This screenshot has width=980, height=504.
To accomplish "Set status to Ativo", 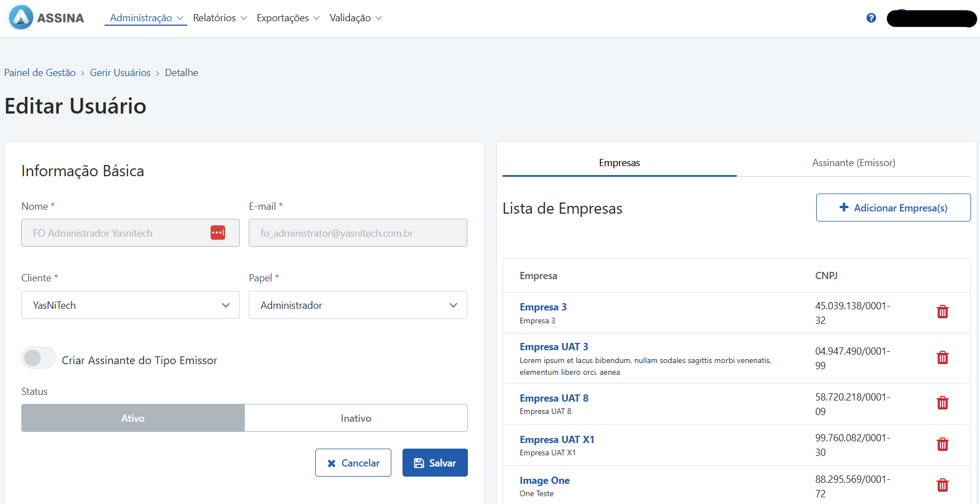I will [133, 418].
